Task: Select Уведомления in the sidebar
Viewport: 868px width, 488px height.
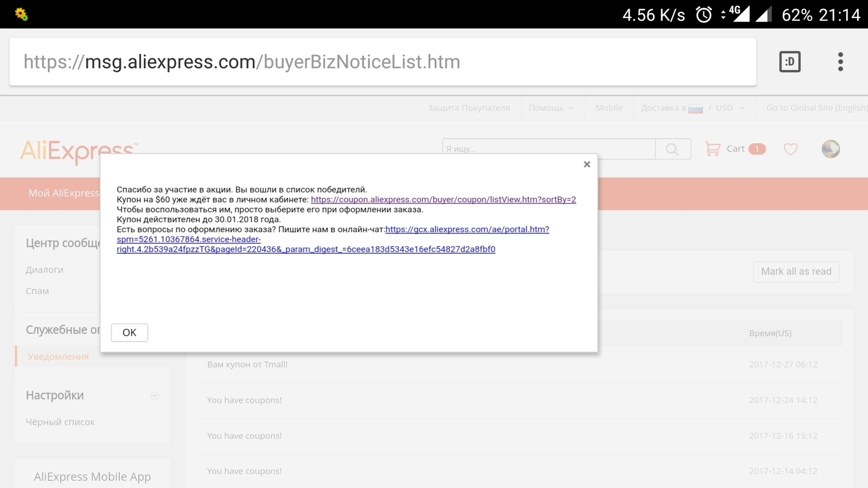Action: 58,356
